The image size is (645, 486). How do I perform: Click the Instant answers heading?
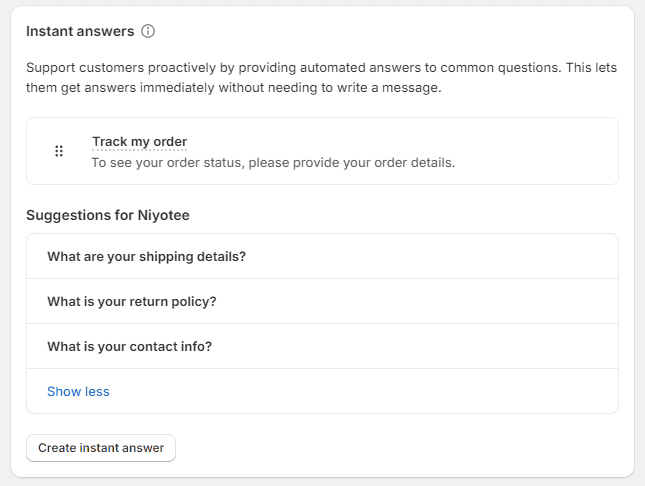click(x=80, y=31)
